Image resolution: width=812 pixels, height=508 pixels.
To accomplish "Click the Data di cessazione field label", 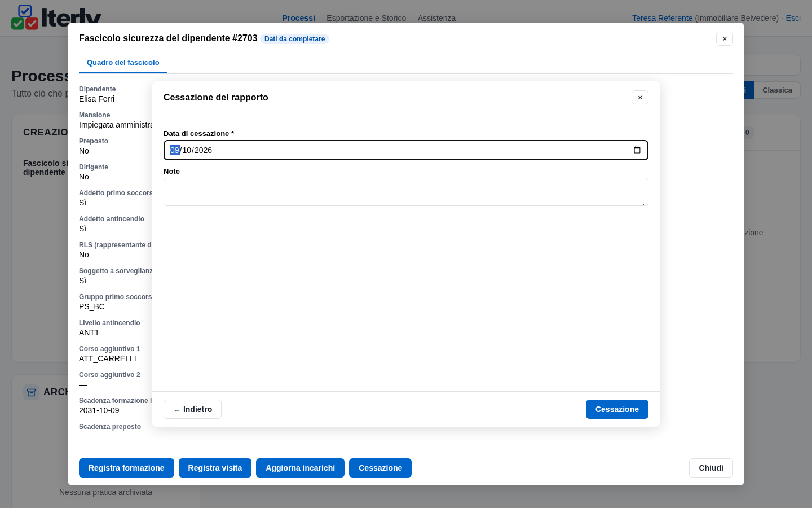I will click(198, 134).
